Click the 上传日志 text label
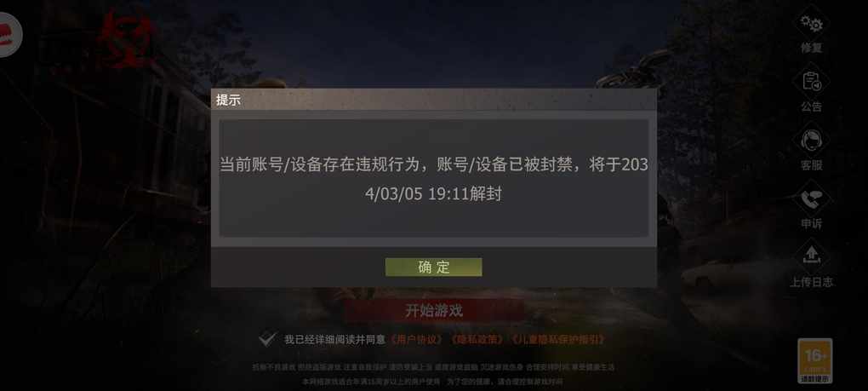Screen dimensions: 868x391 coord(811,282)
